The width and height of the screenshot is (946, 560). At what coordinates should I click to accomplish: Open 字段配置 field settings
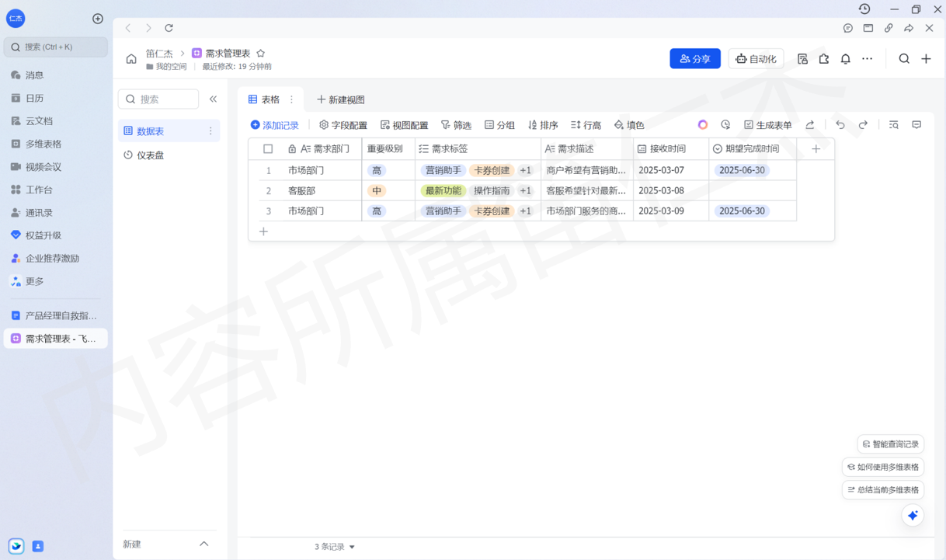[x=343, y=125]
